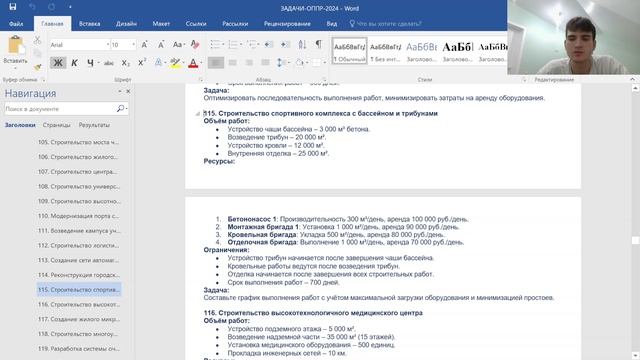Close the navigation pane
640x360 pixels.
128,91
